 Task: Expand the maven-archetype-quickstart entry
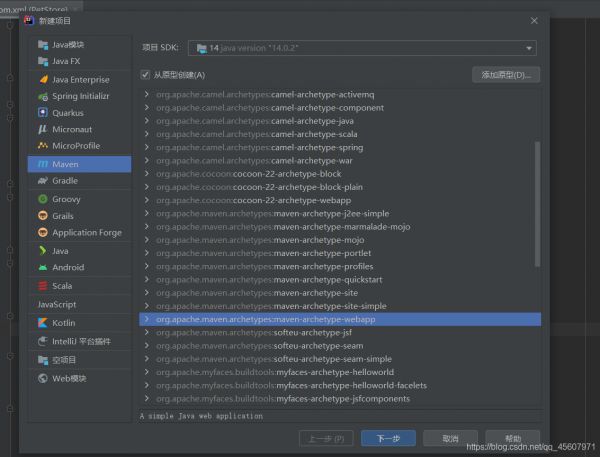pos(147,279)
